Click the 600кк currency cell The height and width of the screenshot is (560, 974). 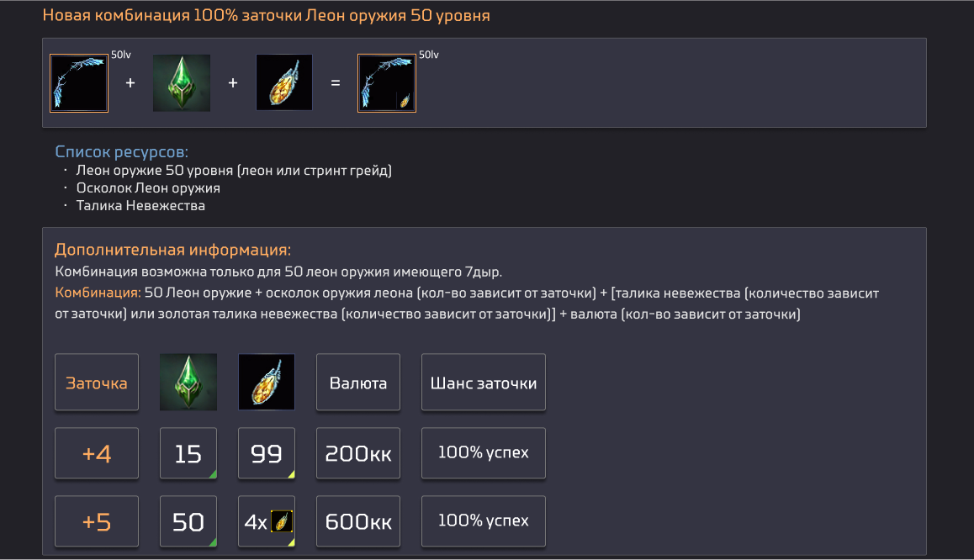point(358,521)
